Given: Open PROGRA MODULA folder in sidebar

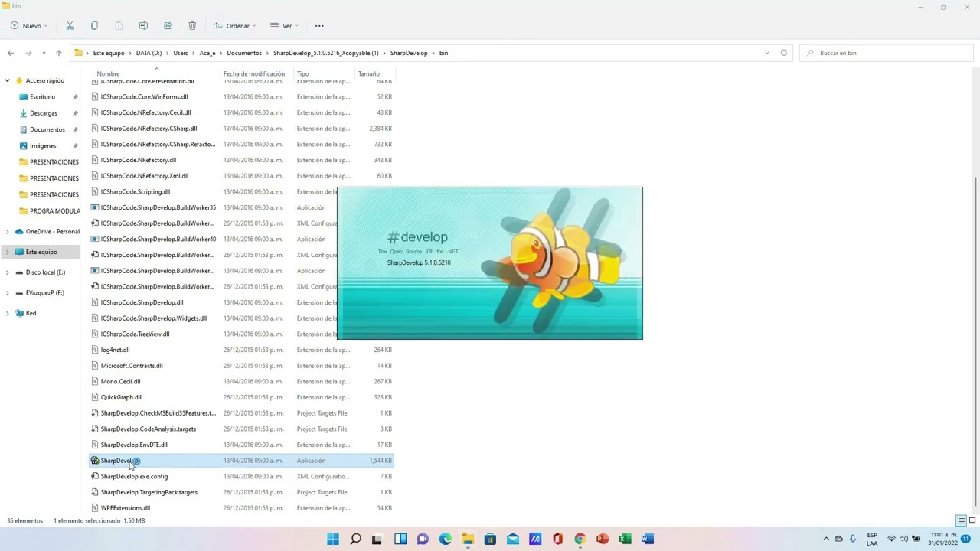Looking at the screenshot, I should 54,210.
